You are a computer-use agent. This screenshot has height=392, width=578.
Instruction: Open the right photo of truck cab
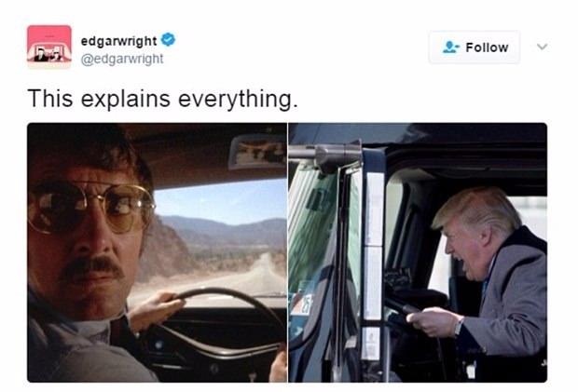point(418,252)
